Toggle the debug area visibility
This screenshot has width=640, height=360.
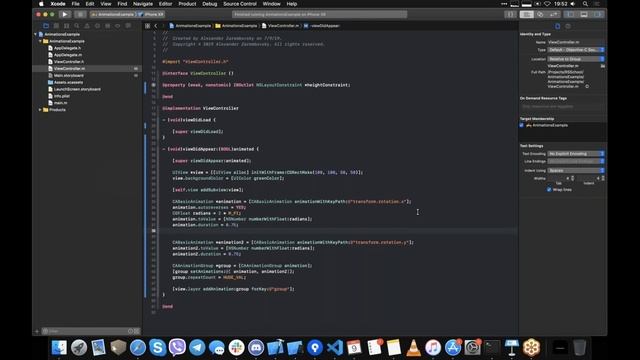584,14
